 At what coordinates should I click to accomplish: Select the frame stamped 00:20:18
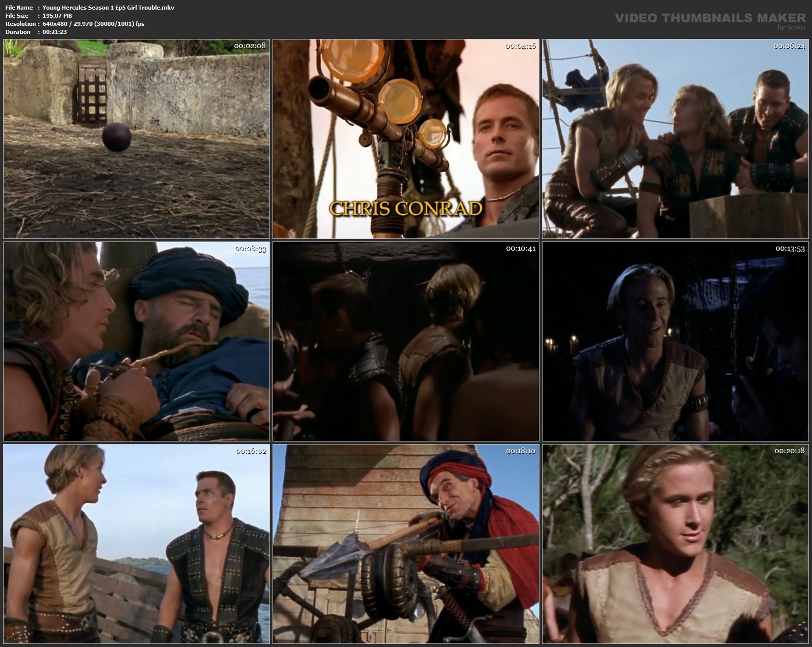tap(675, 544)
